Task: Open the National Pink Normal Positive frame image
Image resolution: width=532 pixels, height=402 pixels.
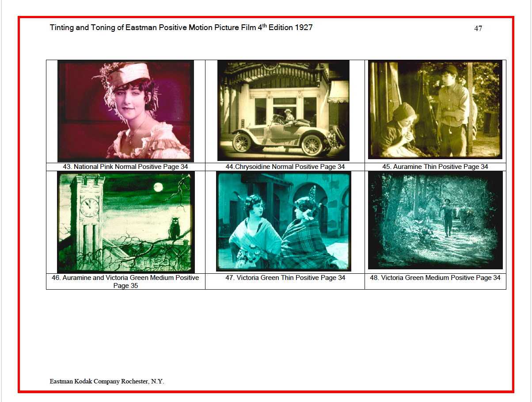Action: [x=125, y=111]
